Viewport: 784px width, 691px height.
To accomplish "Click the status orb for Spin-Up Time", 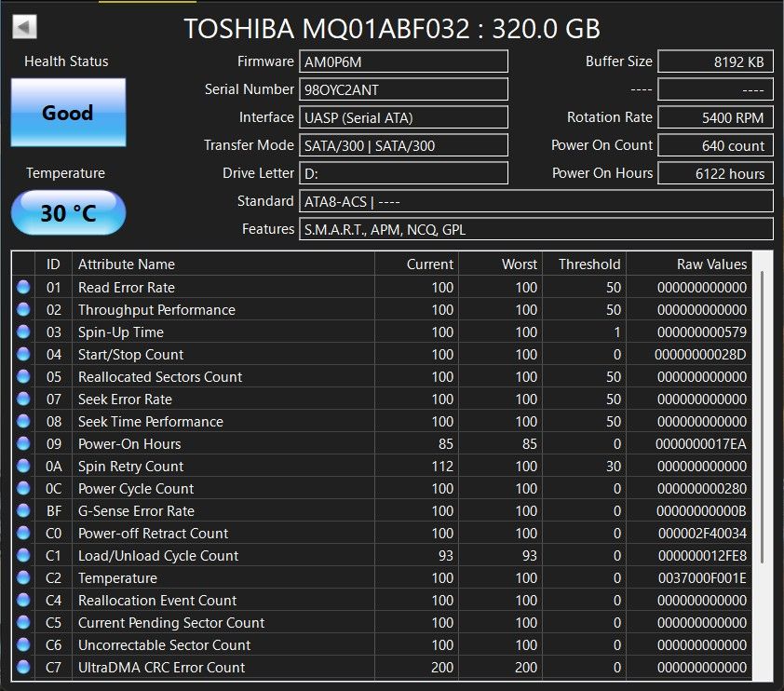I will click(23, 332).
